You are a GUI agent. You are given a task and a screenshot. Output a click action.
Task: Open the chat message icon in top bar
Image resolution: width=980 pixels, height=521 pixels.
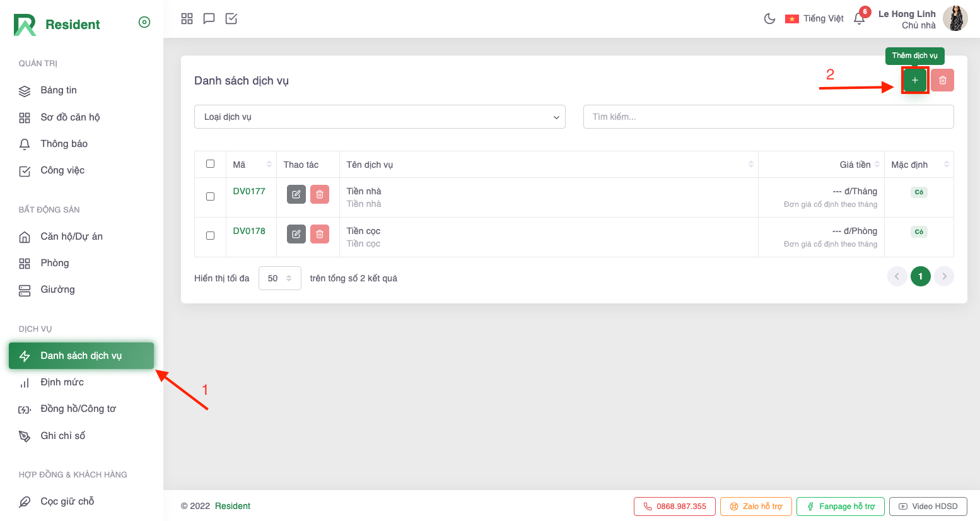coord(209,19)
